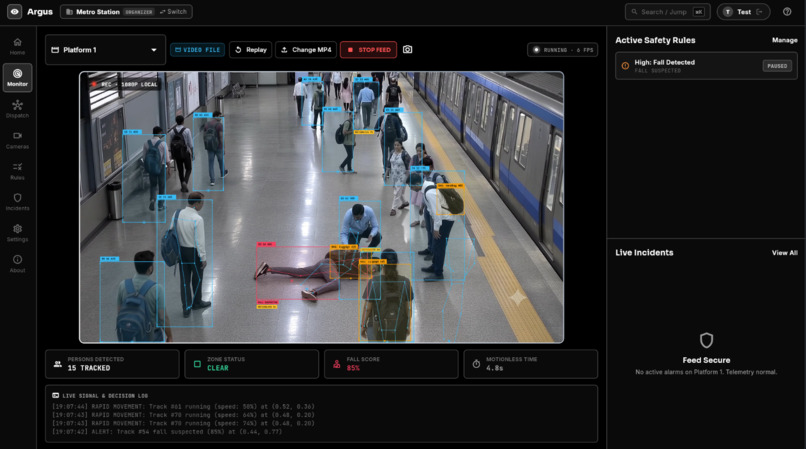Click the Feed Secure shield icon
Viewport: 806px width, 449px height.
pyautogui.click(x=706, y=340)
